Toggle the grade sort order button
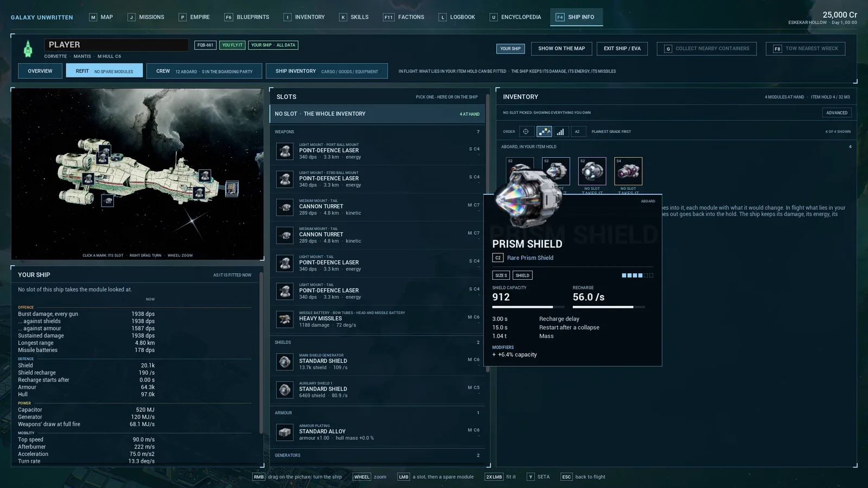This screenshot has height=488, width=868. coord(544,132)
